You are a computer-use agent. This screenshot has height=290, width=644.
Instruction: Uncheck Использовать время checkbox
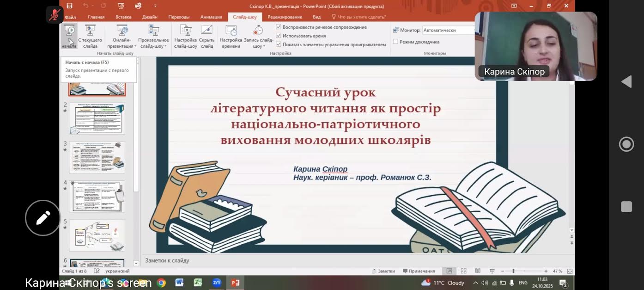tap(279, 34)
